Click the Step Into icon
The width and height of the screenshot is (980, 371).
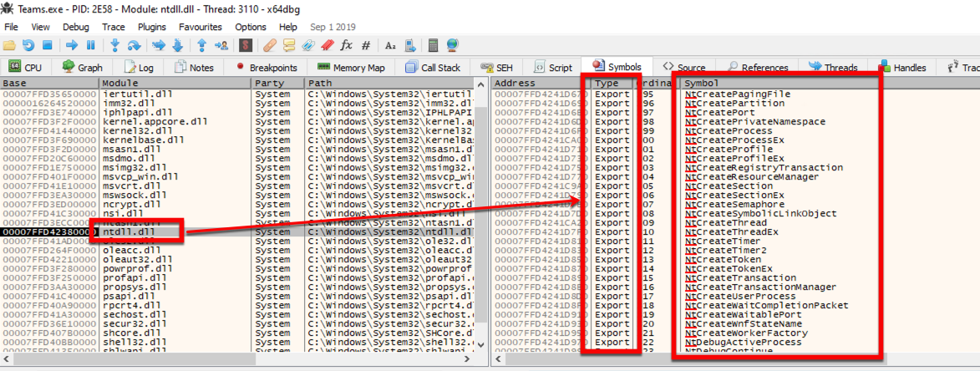tap(114, 44)
